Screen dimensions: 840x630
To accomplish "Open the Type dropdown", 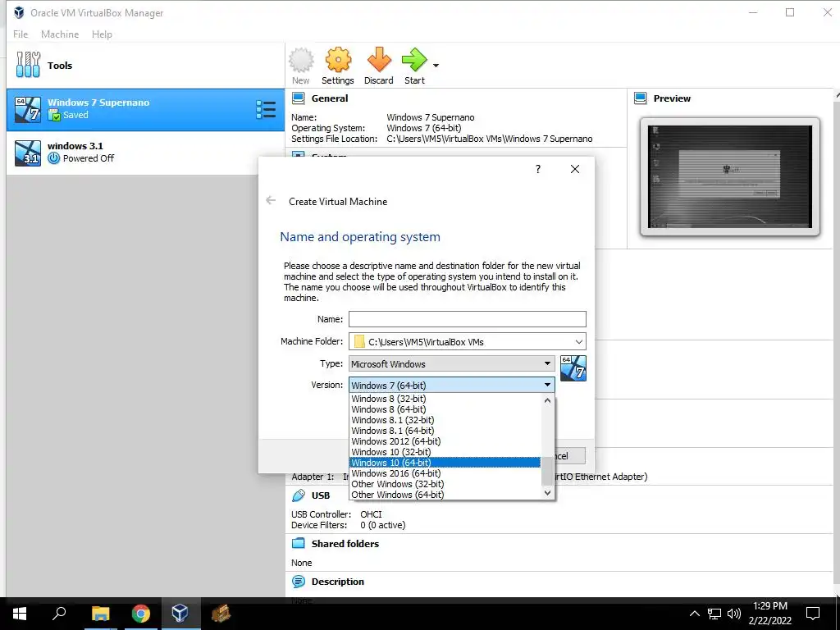I will pyautogui.click(x=452, y=363).
